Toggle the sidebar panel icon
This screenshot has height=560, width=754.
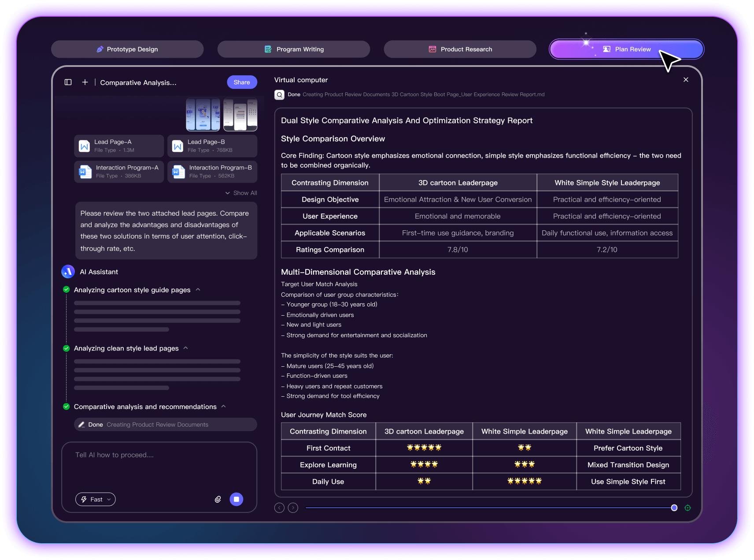pyautogui.click(x=68, y=82)
